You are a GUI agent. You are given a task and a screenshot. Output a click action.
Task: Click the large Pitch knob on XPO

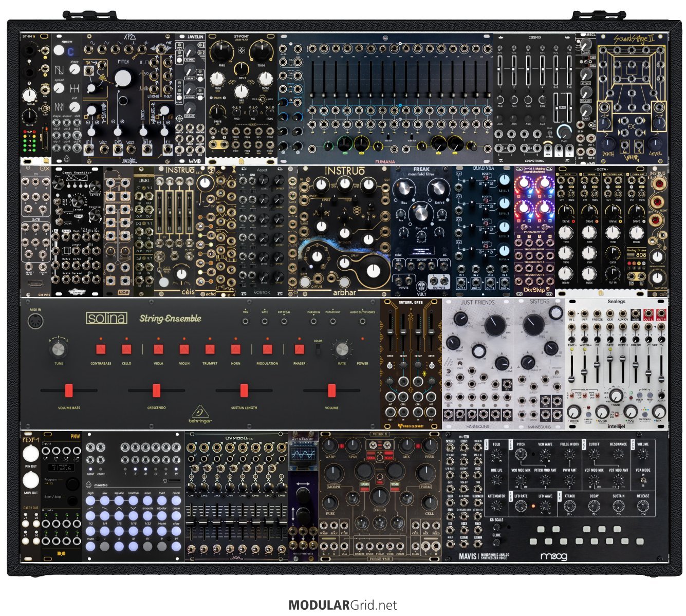123,79
